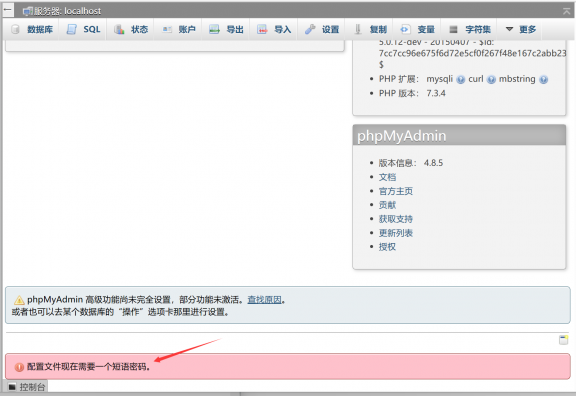Click the import icon

[x=262, y=29]
